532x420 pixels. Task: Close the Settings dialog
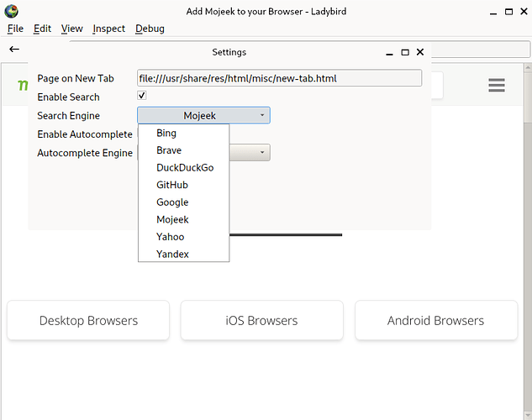pos(420,52)
